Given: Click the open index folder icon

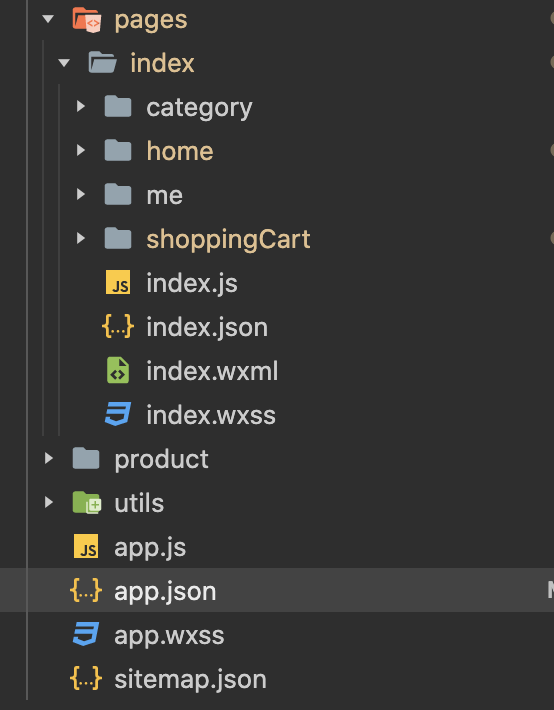Looking at the screenshot, I should point(102,62).
